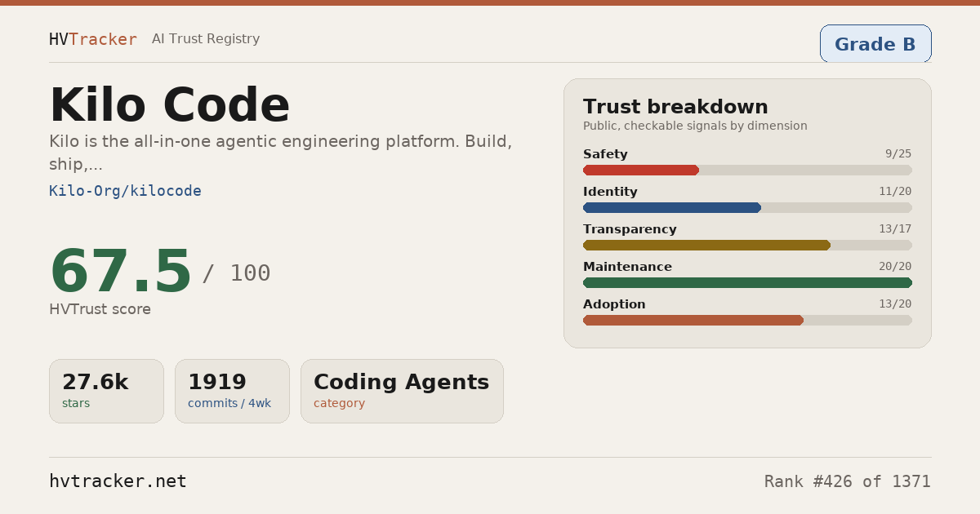The image size is (980, 514).
Task: Click the 'Public, checkable signals by dimension' subtitle
Action: [695, 126]
